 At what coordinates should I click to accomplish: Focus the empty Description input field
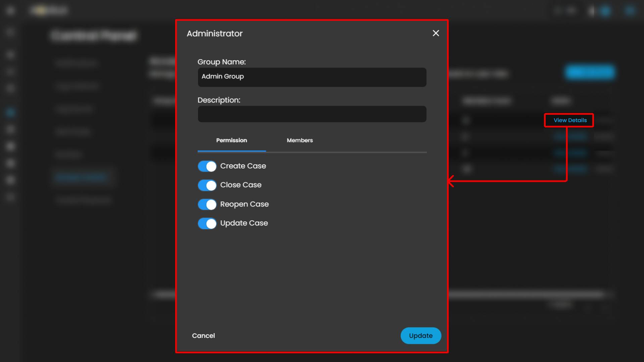(x=312, y=114)
